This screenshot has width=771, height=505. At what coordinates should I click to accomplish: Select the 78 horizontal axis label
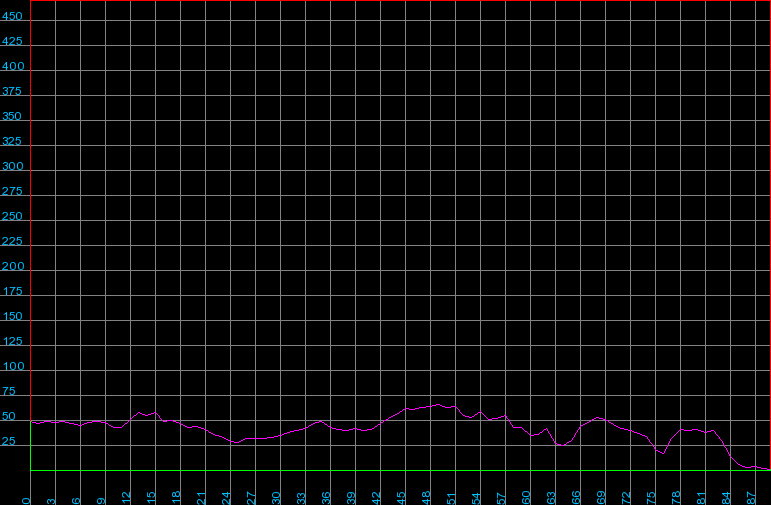(x=677, y=498)
